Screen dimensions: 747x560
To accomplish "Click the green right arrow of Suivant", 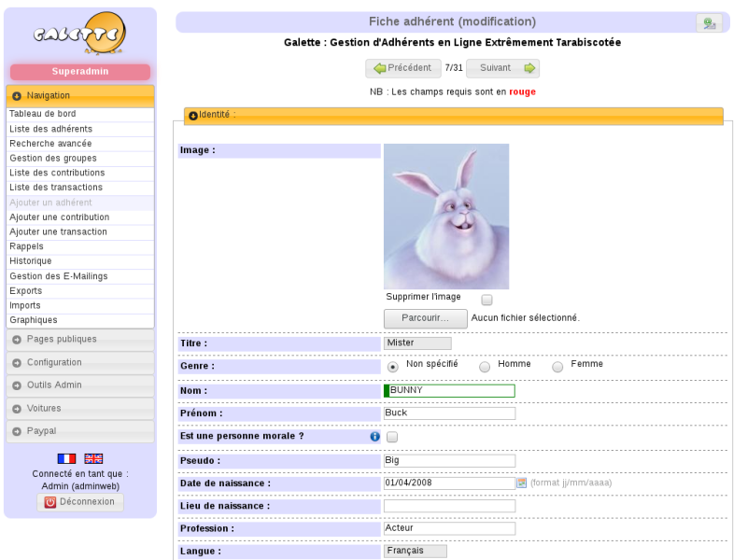I will click(x=529, y=68).
